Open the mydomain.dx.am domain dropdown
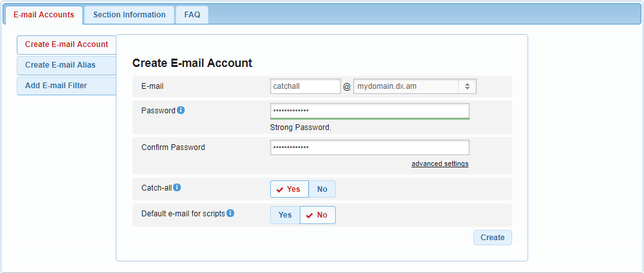Viewport: 644px width, 273px height. 414,86
